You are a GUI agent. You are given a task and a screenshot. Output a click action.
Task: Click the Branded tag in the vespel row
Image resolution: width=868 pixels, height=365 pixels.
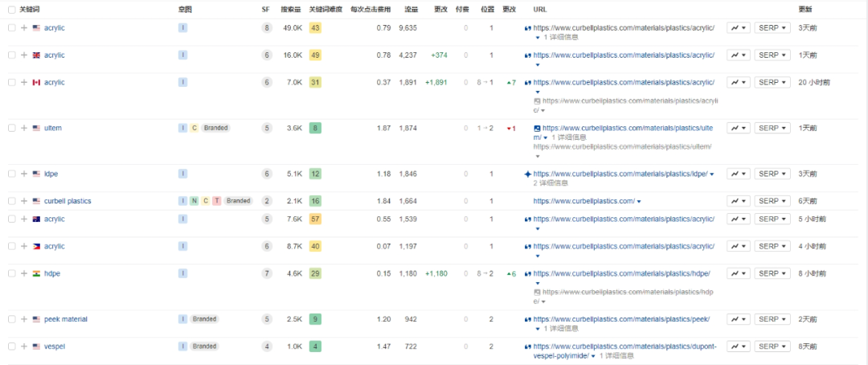(x=204, y=347)
